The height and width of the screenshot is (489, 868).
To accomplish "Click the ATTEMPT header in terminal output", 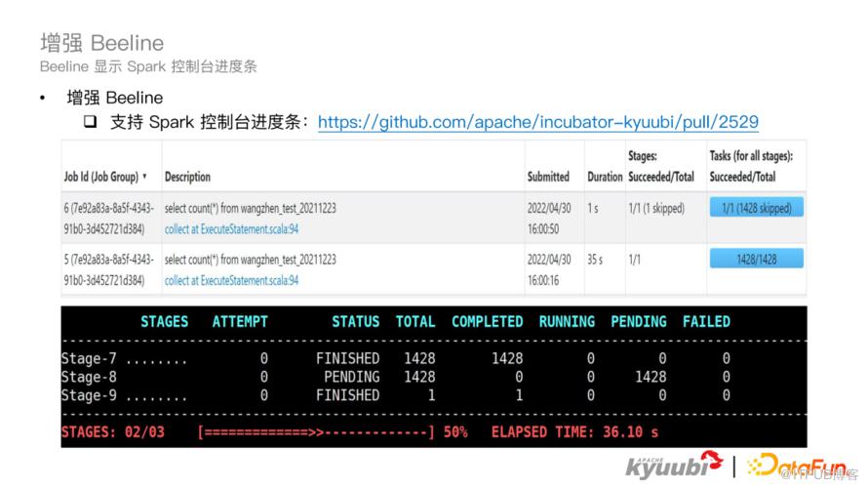I will [240, 322].
